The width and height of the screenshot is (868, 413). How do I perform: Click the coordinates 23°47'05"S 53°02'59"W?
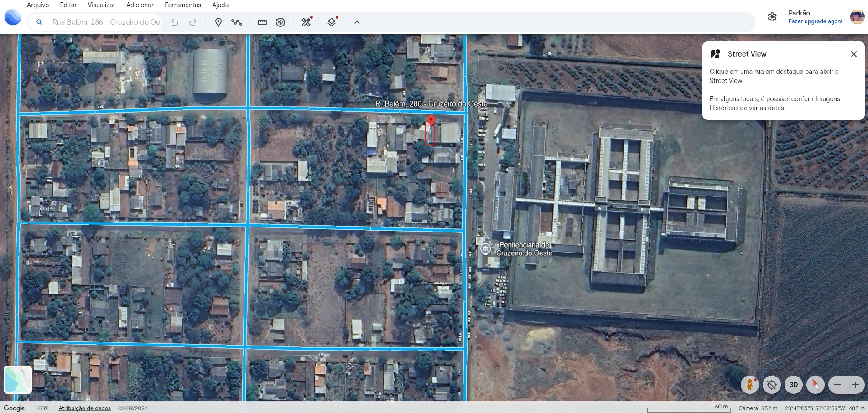point(815,408)
